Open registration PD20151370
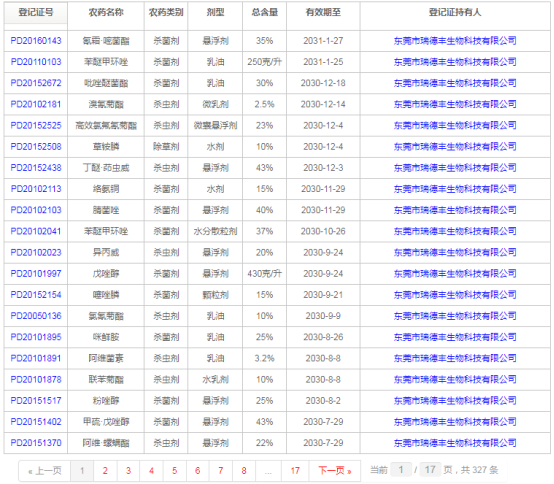Screen dimensions: 554x484 pos(36,443)
